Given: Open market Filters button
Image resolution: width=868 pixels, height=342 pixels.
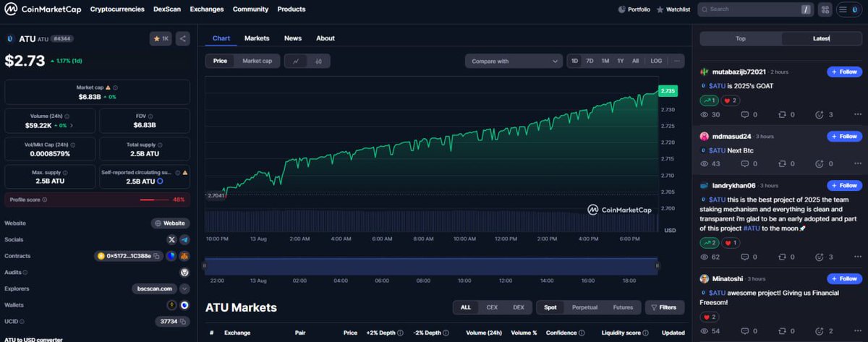Looking at the screenshot, I should click(665, 307).
